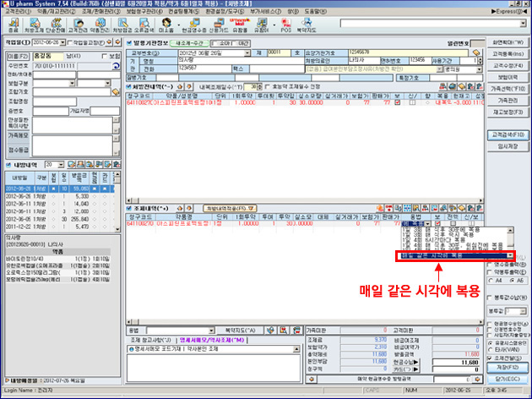Click the 임시저장 button
532x399 pixels.
point(508,146)
